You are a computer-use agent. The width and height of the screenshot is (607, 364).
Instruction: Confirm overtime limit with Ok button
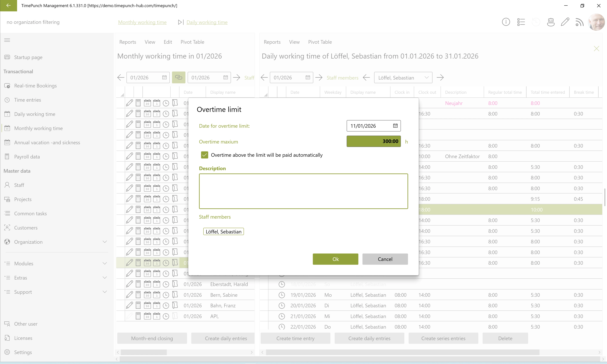click(x=335, y=259)
